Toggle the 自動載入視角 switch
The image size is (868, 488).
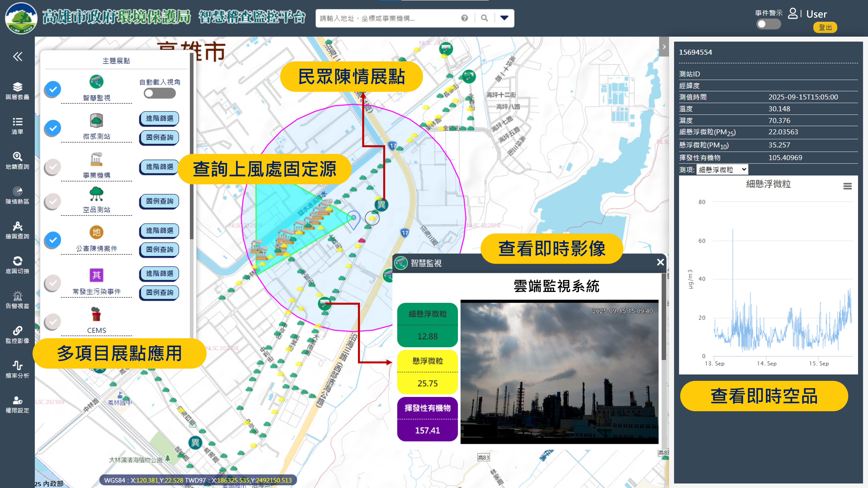[x=159, y=93]
